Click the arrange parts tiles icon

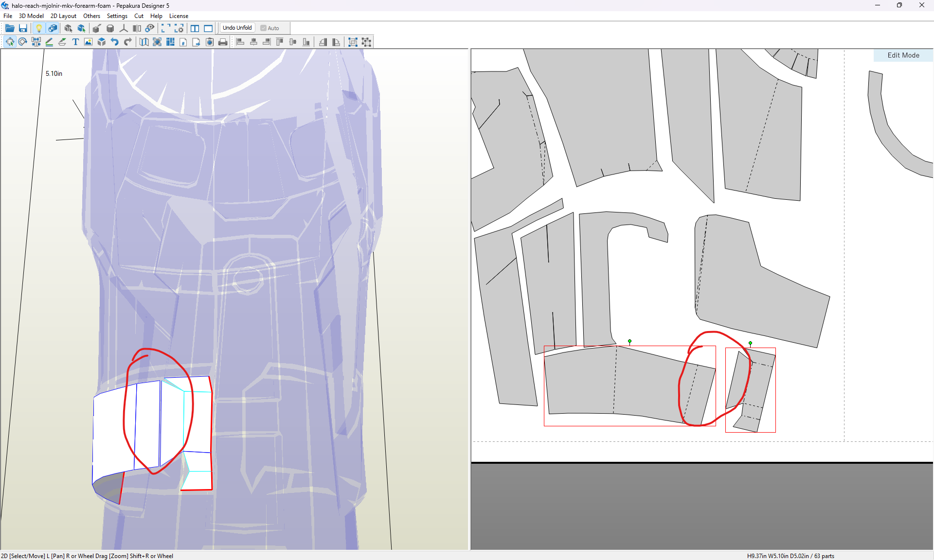170,42
